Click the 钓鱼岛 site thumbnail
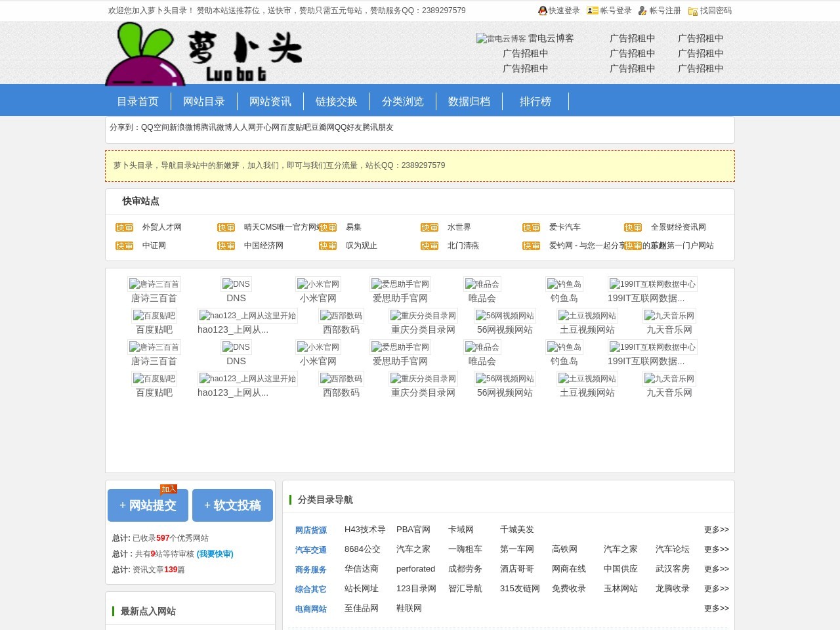This screenshot has height=630, width=840. (x=564, y=283)
